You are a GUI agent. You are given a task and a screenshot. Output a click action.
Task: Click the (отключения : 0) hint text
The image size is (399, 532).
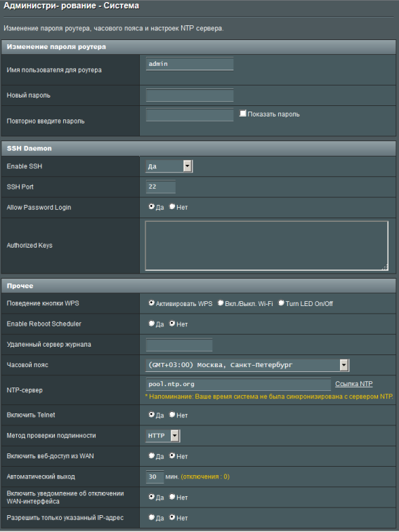pyautogui.click(x=205, y=477)
